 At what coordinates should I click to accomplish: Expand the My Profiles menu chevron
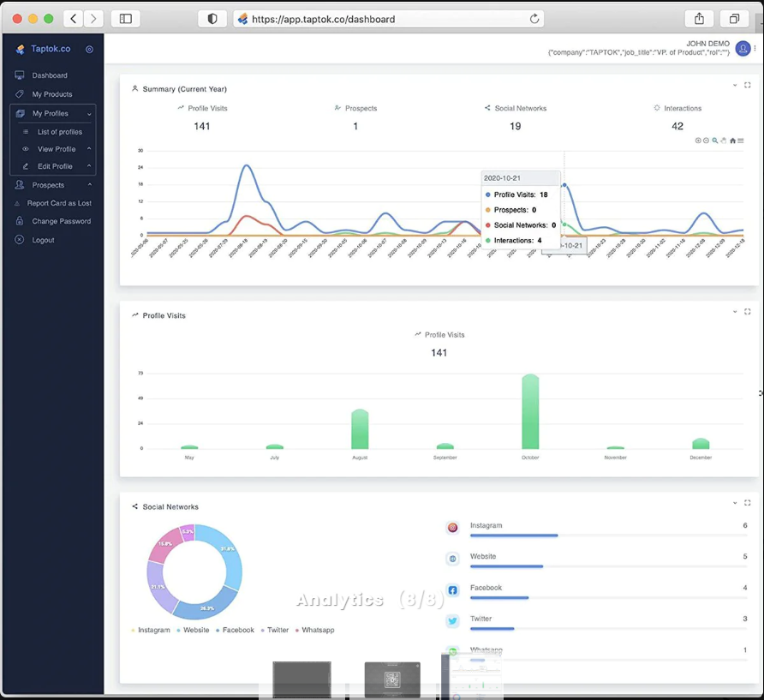[89, 114]
